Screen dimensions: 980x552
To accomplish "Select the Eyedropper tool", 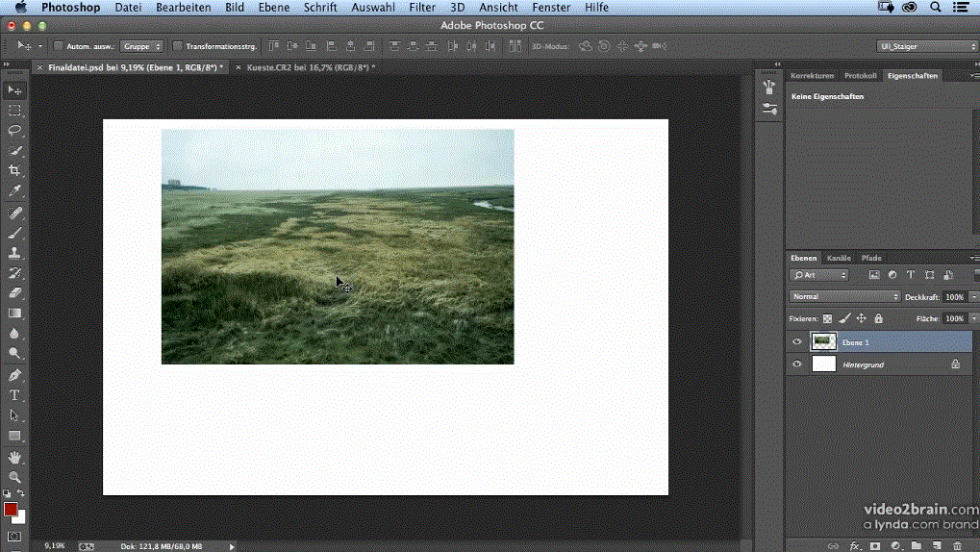I will pyautogui.click(x=14, y=190).
